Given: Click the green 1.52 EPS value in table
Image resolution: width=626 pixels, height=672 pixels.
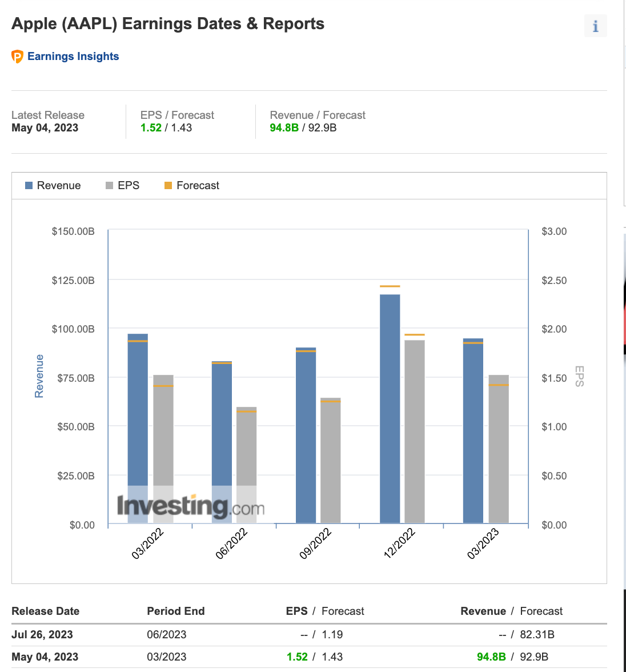Looking at the screenshot, I should point(297,657).
